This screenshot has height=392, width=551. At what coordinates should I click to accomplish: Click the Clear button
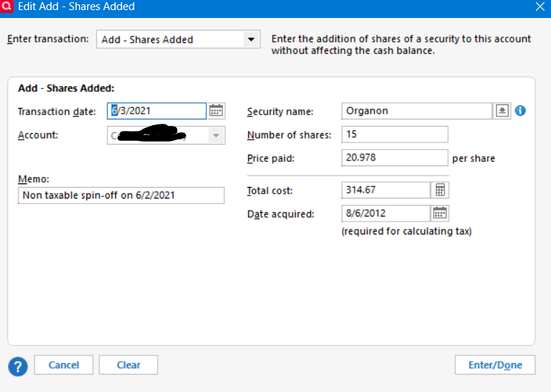pos(128,365)
